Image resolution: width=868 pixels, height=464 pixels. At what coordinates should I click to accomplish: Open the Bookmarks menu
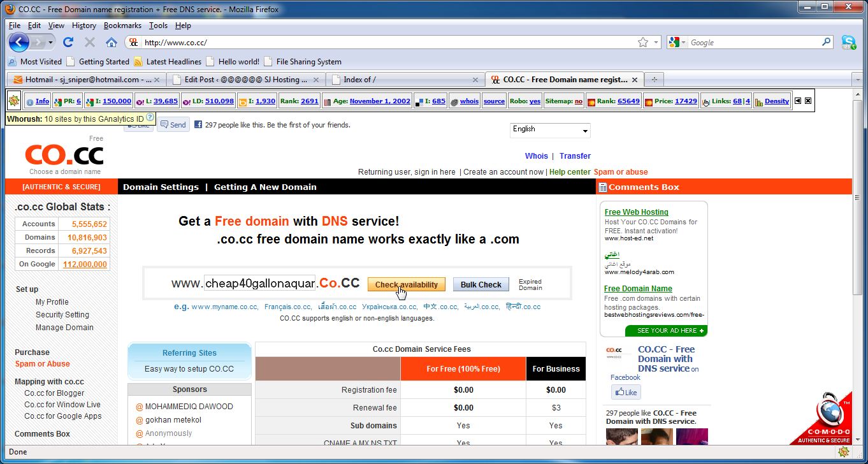pos(123,25)
